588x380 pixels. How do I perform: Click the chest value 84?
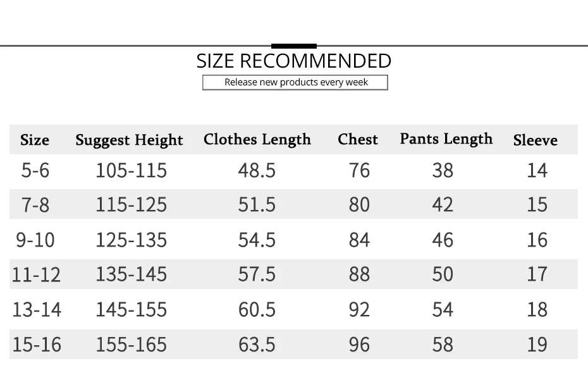tap(359, 240)
